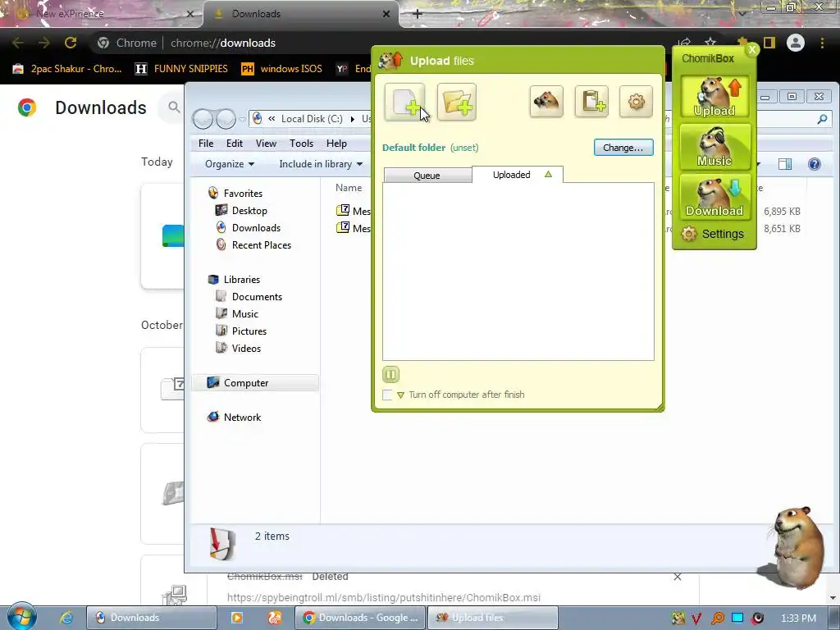Click Favorites header in navigation pane

(x=243, y=194)
